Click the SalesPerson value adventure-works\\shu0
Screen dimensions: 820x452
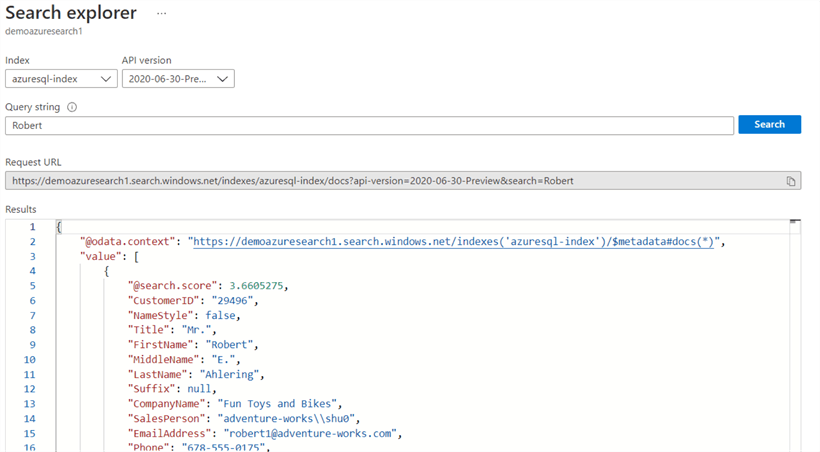pos(290,419)
